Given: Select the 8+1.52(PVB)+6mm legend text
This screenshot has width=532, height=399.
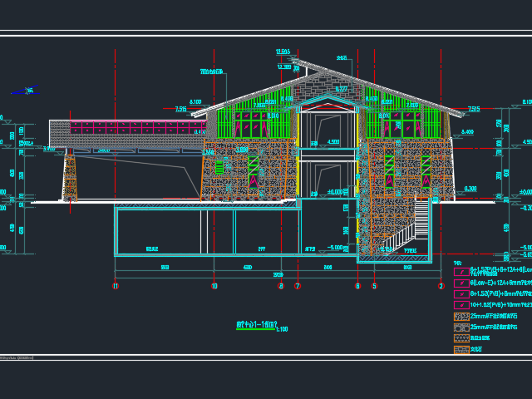Looking at the screenshot, I should (x=501, y=293).
